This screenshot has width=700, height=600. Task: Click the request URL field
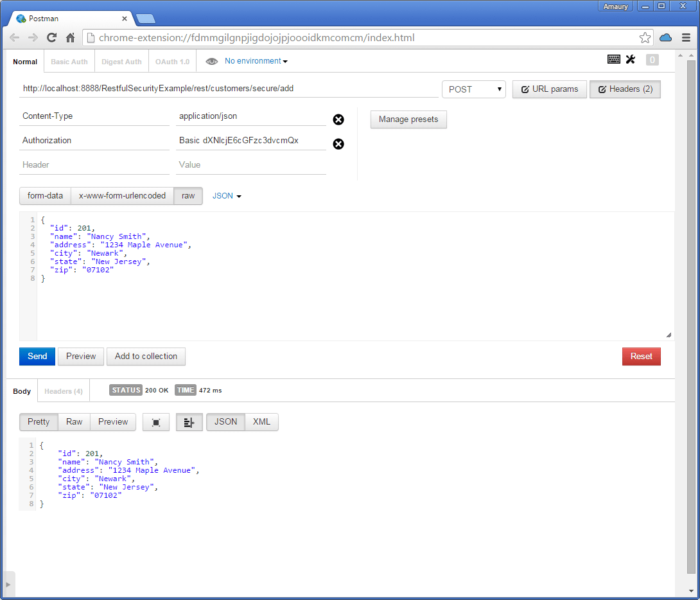[229, 89]
